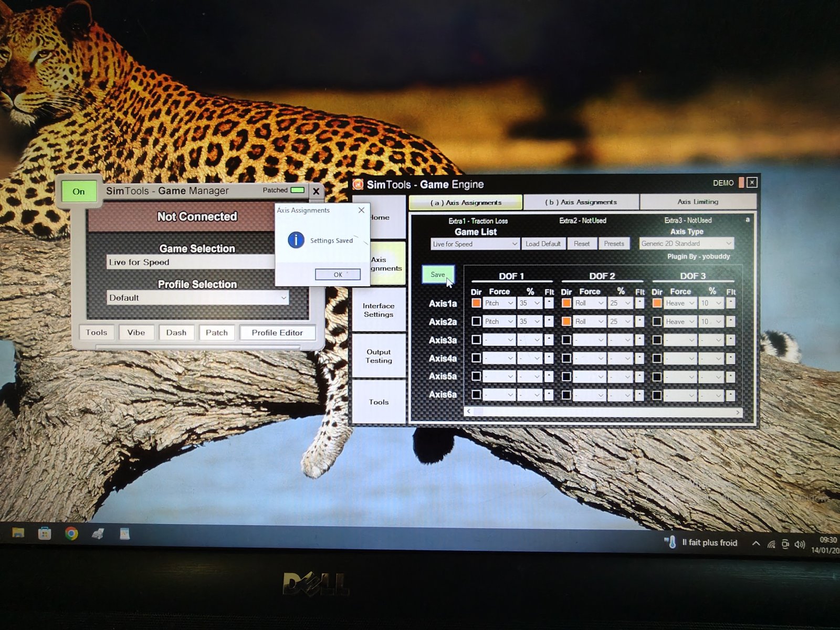840x630 pixels.
Task: Show hidden system tray icons
Action: pos(755,543)
